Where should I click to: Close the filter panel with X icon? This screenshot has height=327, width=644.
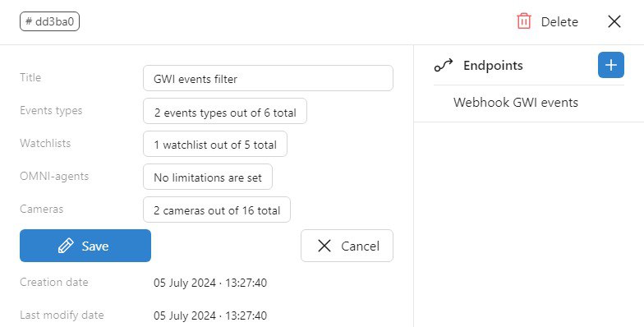click(614, 21)
